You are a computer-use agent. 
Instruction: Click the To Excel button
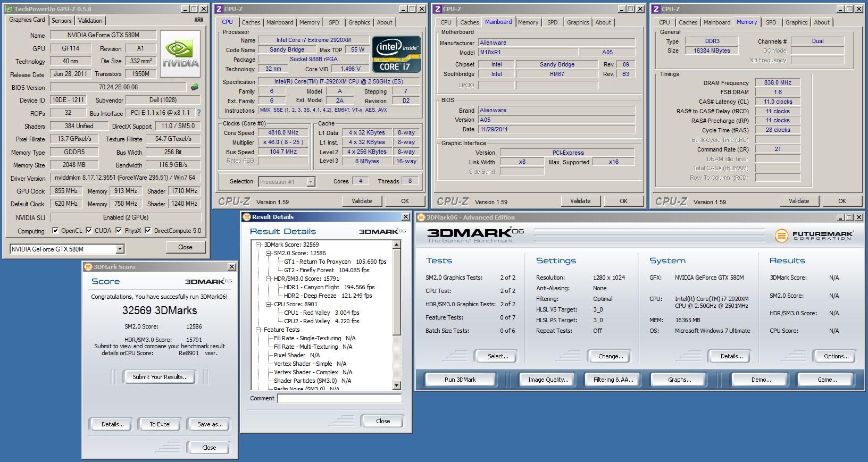[160, 424]
